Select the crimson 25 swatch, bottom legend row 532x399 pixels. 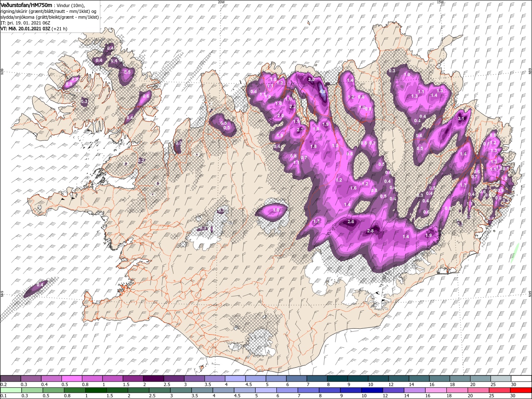[500, 390]
